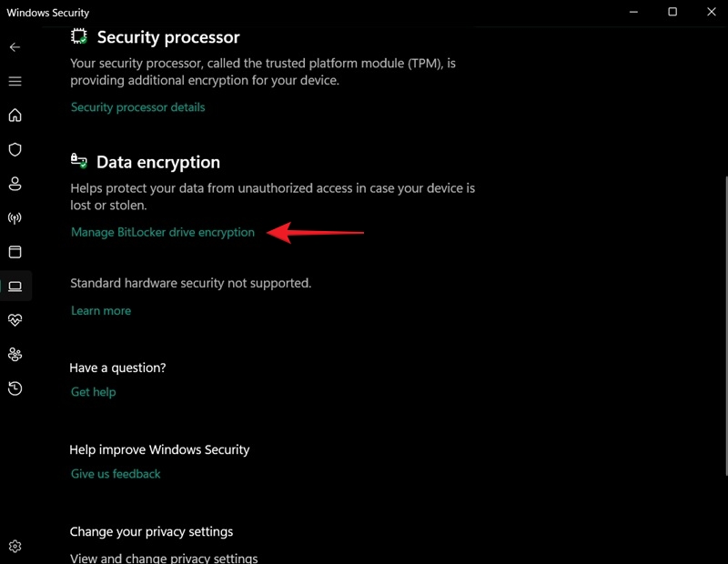Open Get help support link
The image size is (728, 564).
coord(93,391)
